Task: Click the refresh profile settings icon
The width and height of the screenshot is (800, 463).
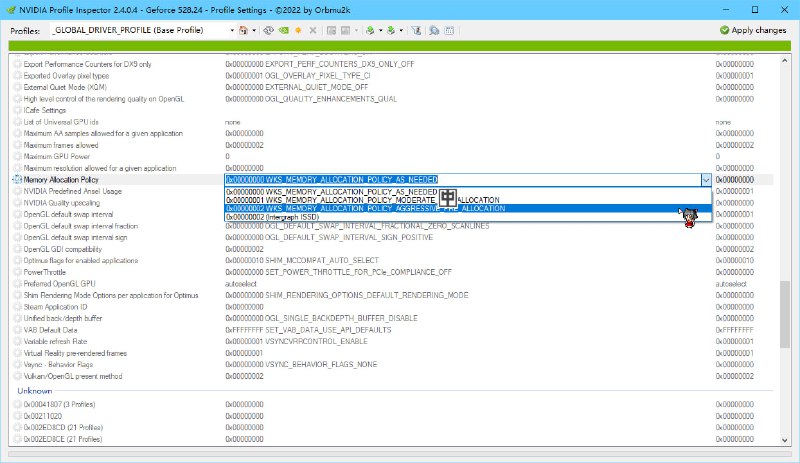Action: click(269, 30)
